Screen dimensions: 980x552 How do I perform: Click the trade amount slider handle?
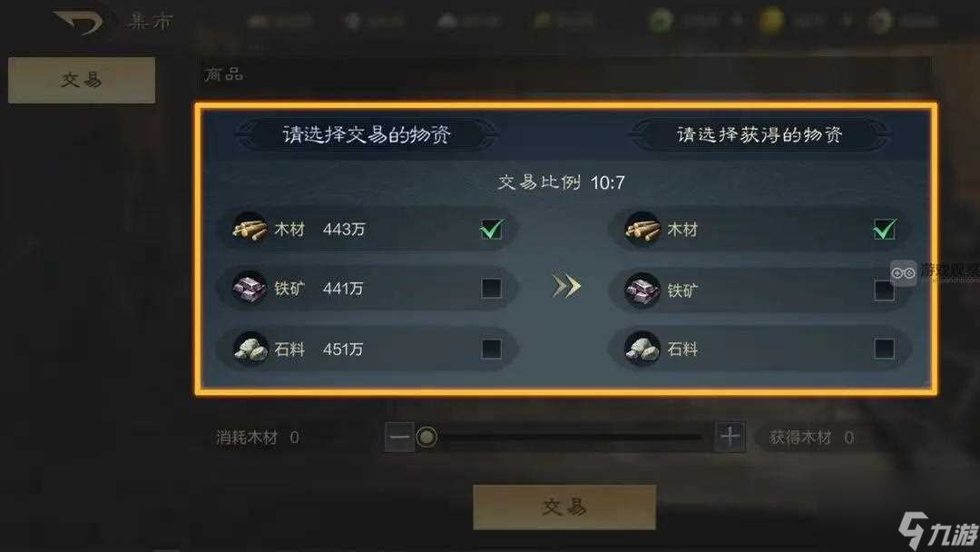426,437
